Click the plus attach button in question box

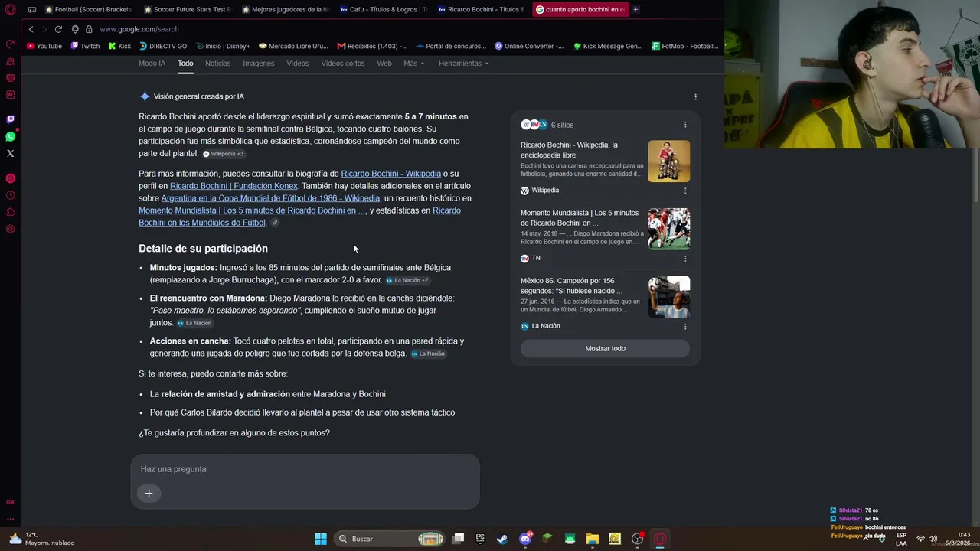click(149, 494)
